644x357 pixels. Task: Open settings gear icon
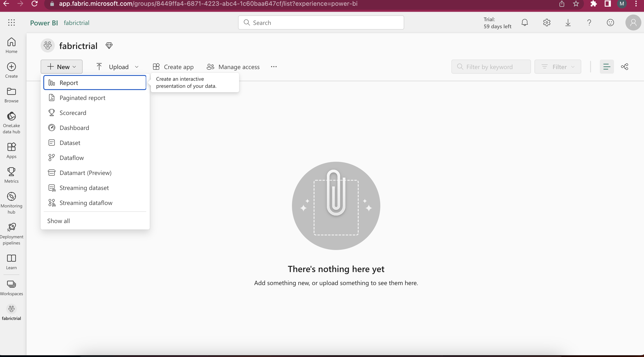pyautogui.click(x=547, y=23)
